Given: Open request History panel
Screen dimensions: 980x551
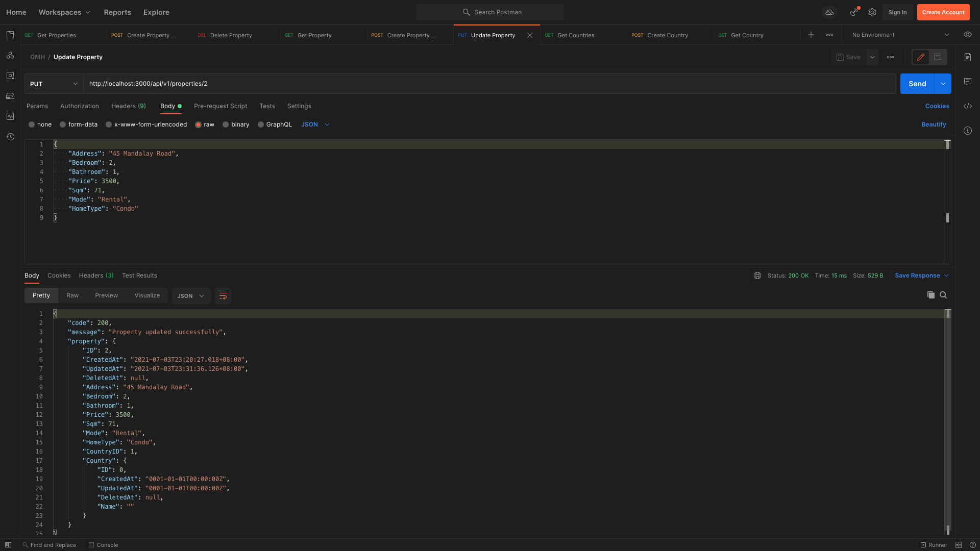Looking at the screenshot, I should pyautogui.click(x=10, y=137).
